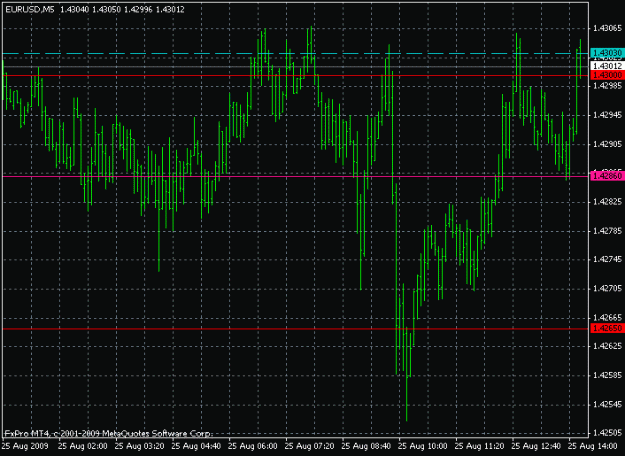Select the red 1.43000 price label

[x=607, y=75]
